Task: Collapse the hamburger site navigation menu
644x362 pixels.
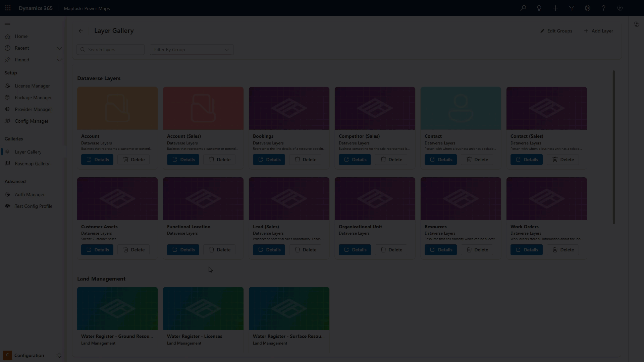Action: point(7,23)
